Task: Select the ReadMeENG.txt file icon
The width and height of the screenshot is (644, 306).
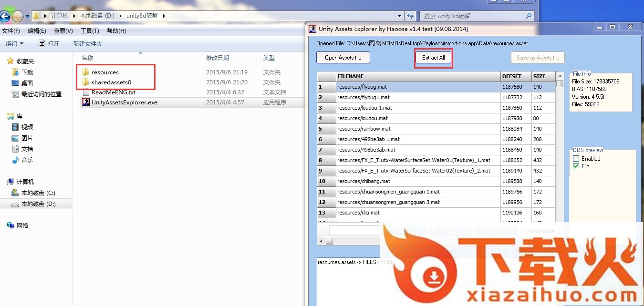Action: click(86, 92)
